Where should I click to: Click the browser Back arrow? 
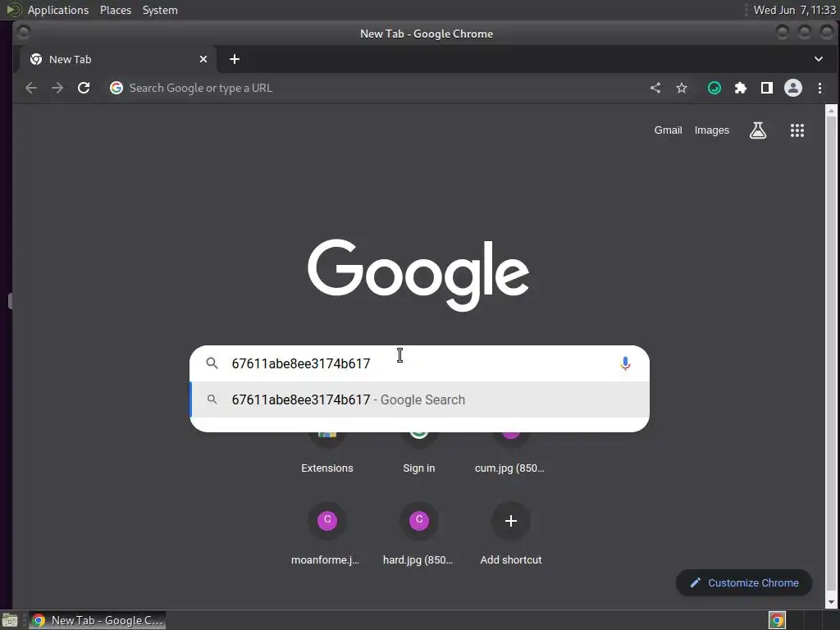point(31,88)
